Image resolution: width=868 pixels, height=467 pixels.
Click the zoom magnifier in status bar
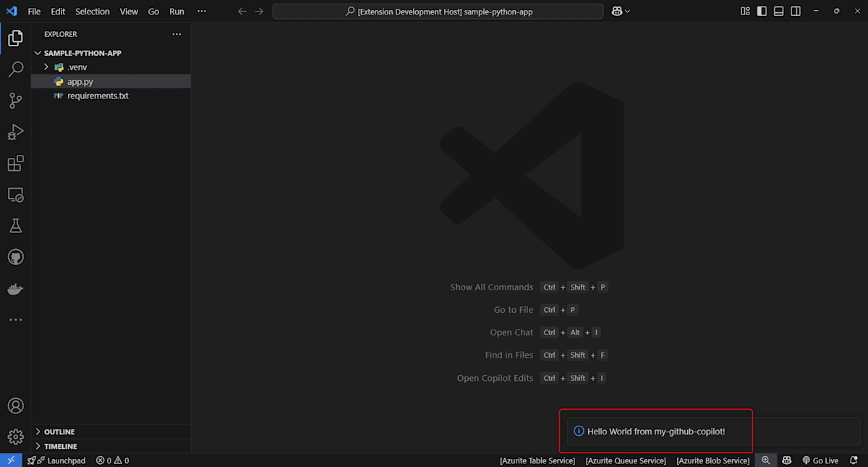pyautogui.click(x=765, y=460)
